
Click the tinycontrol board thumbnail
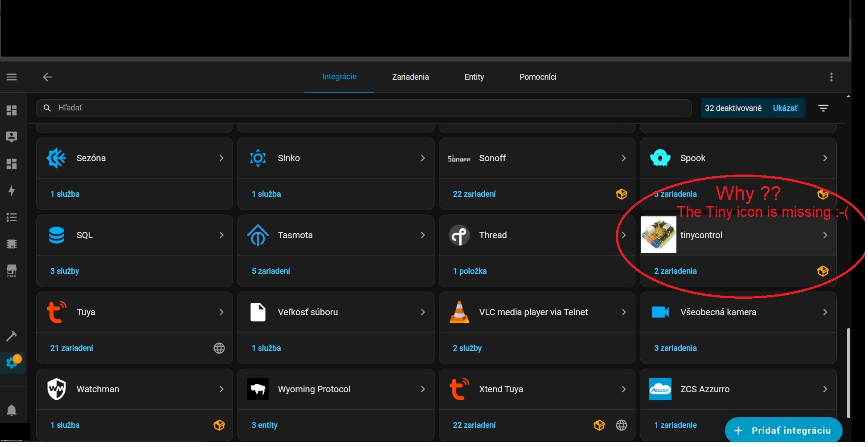coord(658,235)
